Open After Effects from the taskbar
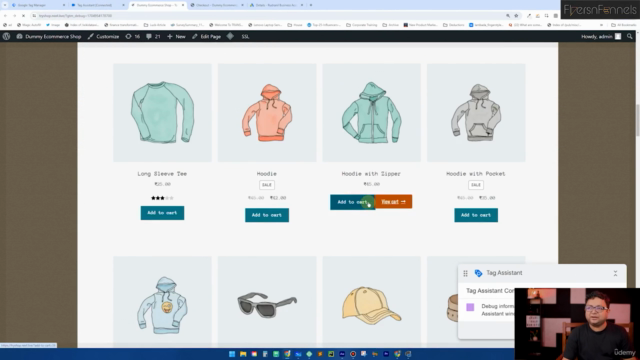Viewport: 640px width, 360px height. click(x=342, y=354)
